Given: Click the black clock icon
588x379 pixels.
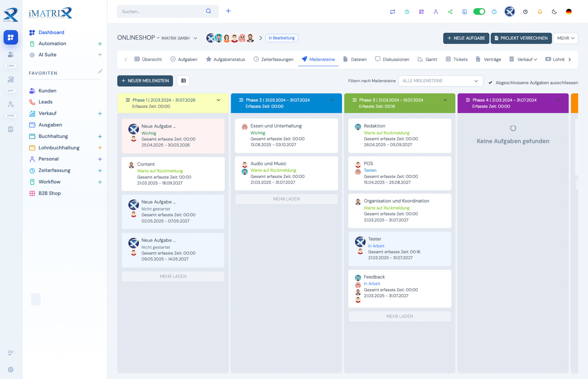Looking at the screenshot, I should 525,12.
